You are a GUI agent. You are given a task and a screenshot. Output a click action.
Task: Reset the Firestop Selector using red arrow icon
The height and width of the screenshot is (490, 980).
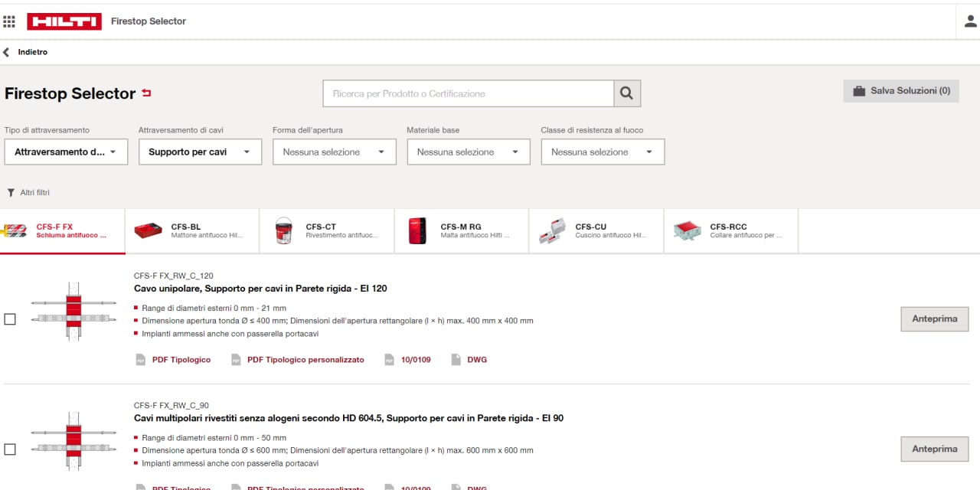coord(147,93)
